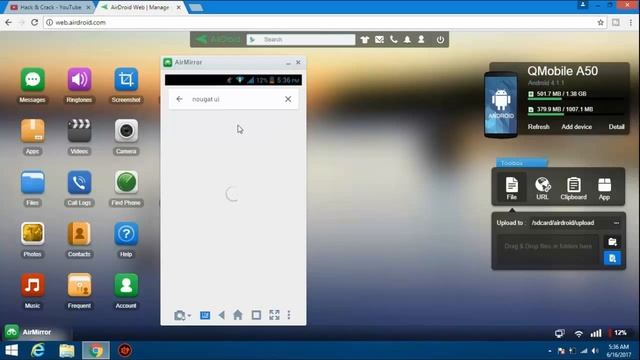Open the Contacts icon
This screenshot has width=640, height=360.
pyautogui.click(x=79, y=234)
